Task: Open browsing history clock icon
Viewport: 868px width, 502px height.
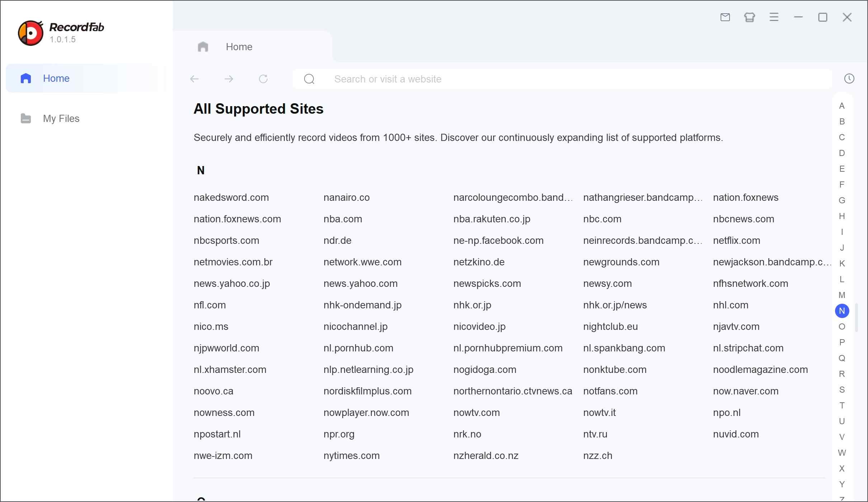Action: [849, 79]
